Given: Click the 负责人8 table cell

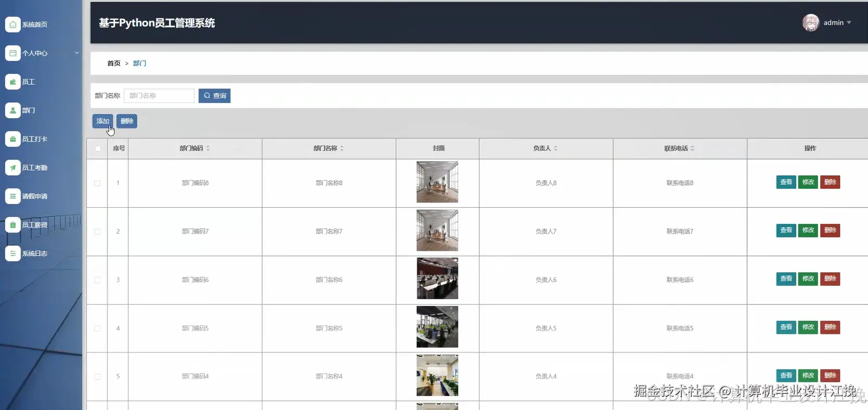Looking at the screenshot, I should point(546,183).
